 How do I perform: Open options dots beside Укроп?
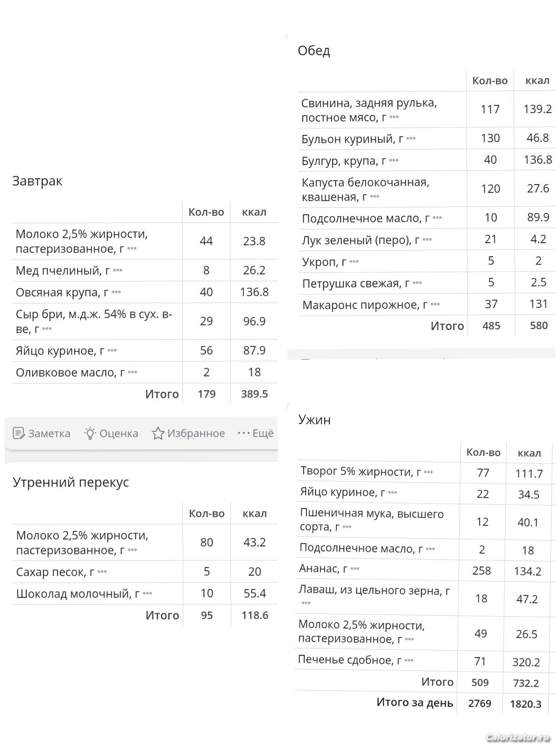point(354,262)
